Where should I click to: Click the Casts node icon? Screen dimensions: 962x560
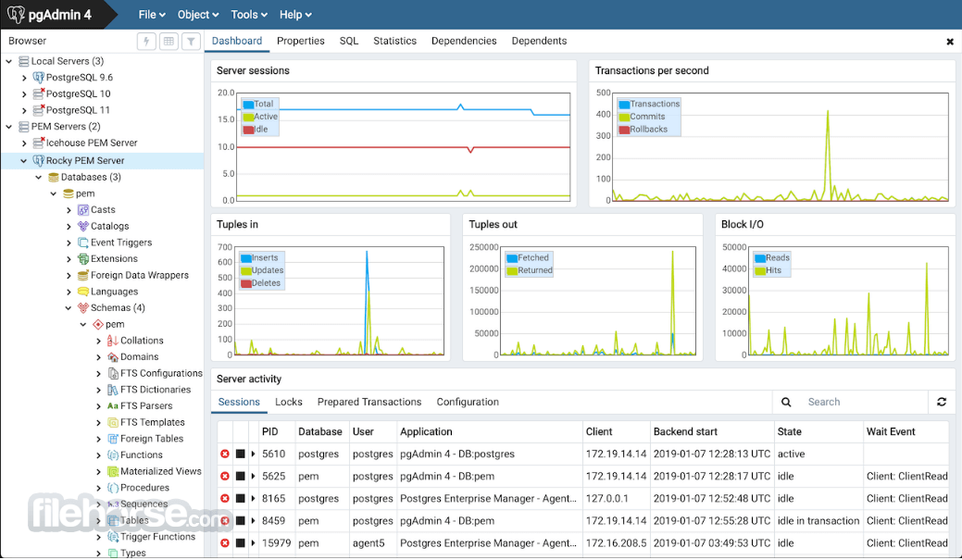(x=82, y=210)
